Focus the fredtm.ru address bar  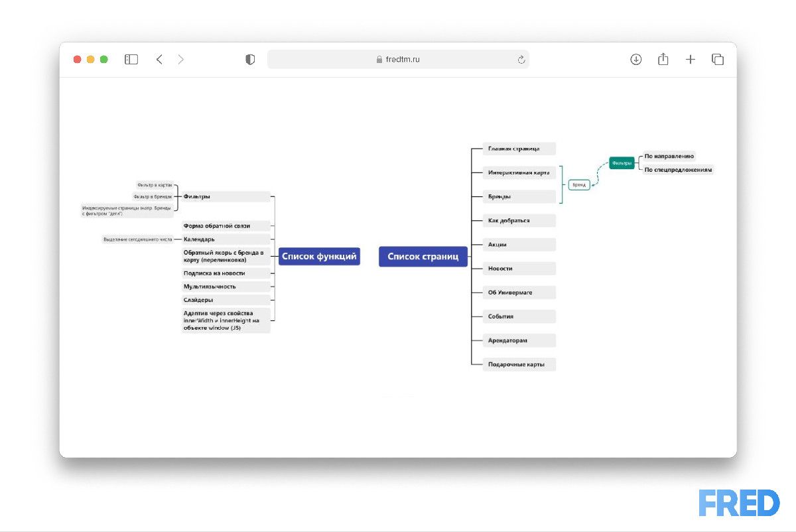[398, 60]
